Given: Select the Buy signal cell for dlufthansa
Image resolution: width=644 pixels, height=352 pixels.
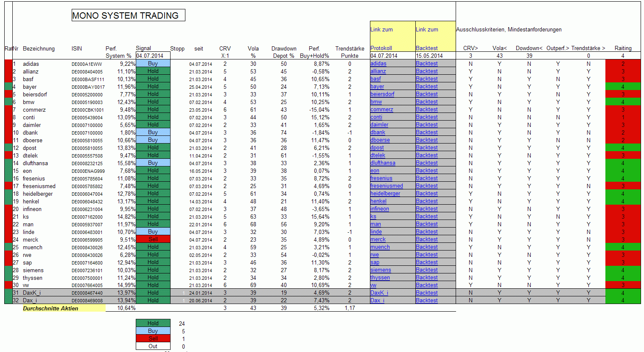Looking at the screenshot, I should (x=153, y=163).
